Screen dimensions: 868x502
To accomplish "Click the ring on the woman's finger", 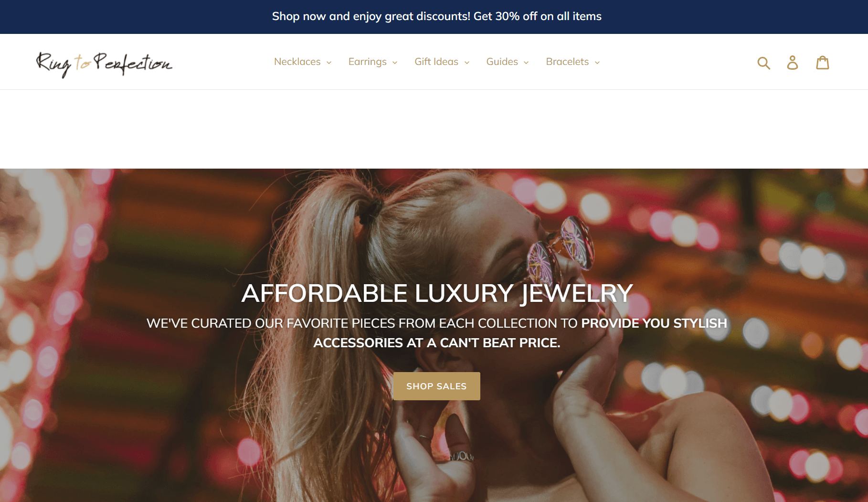I will click(x=461, y=456).
